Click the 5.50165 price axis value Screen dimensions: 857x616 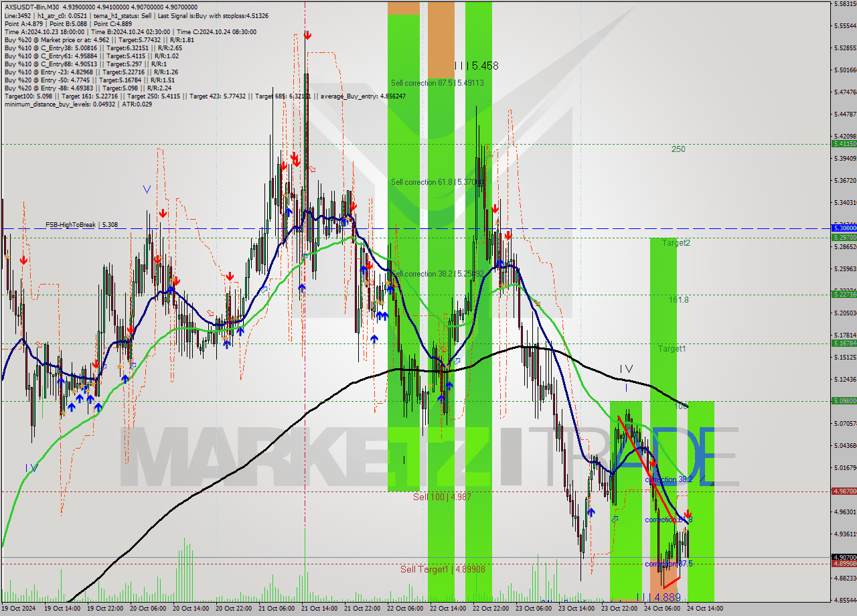click(x=845, y=70)
